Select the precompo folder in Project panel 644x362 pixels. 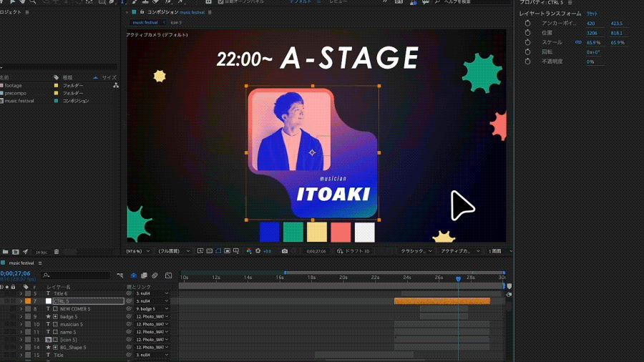click(x=16, y=93)
